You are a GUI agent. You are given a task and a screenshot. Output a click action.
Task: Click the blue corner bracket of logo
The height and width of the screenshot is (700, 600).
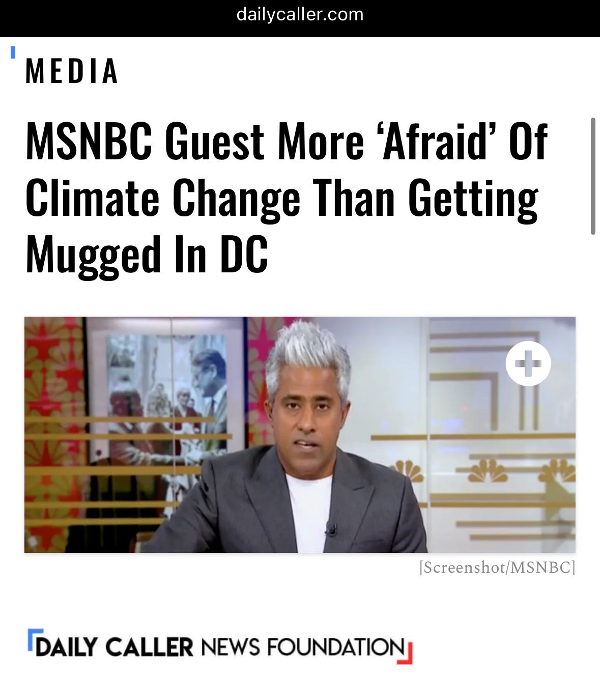[33, 636]
